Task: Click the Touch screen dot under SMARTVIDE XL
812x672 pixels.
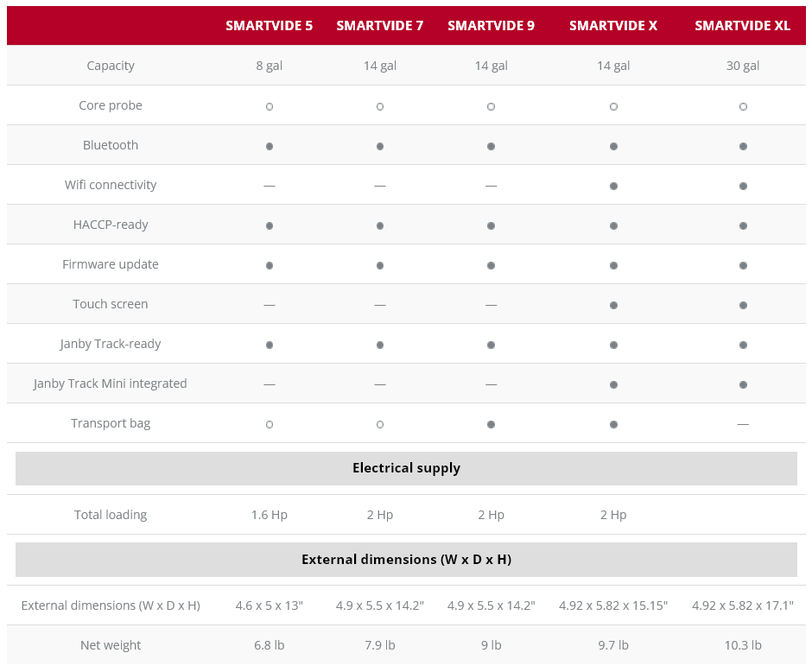Action: (743, 305)
